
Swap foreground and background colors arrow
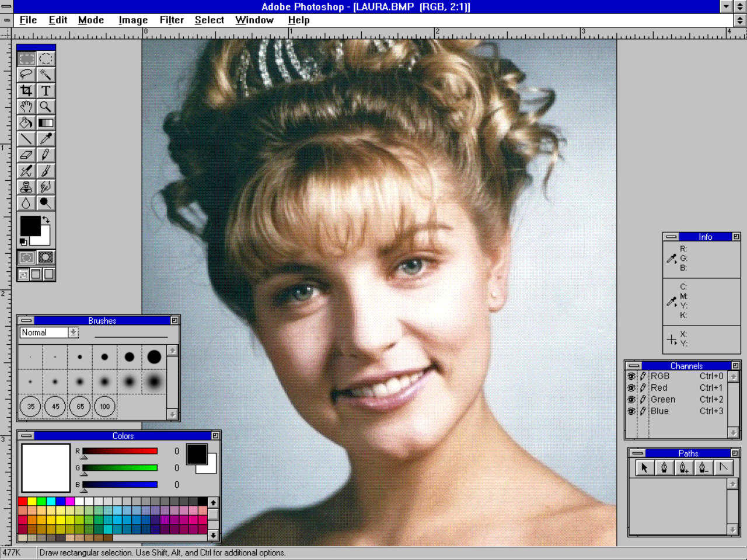[x=46, y=219]
